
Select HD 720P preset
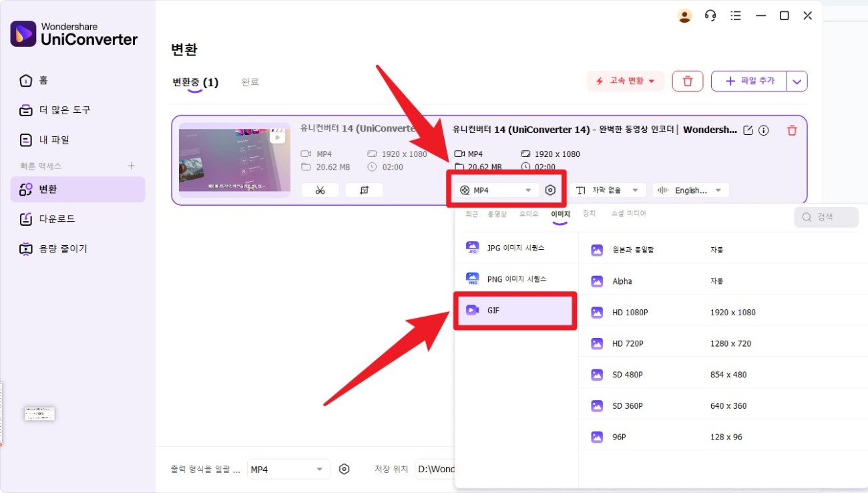pyautogui.click(x=724, y=343)
